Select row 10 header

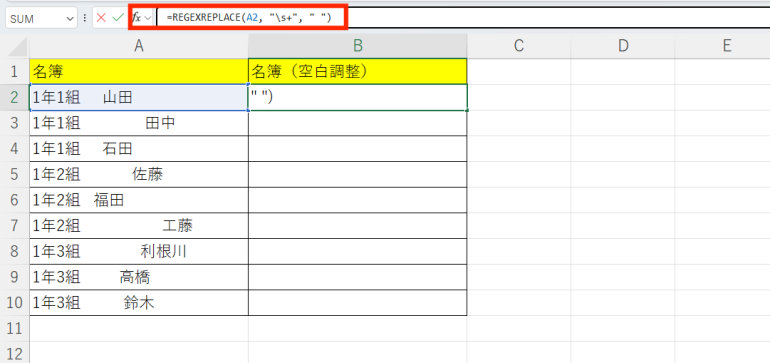point(15,303)
